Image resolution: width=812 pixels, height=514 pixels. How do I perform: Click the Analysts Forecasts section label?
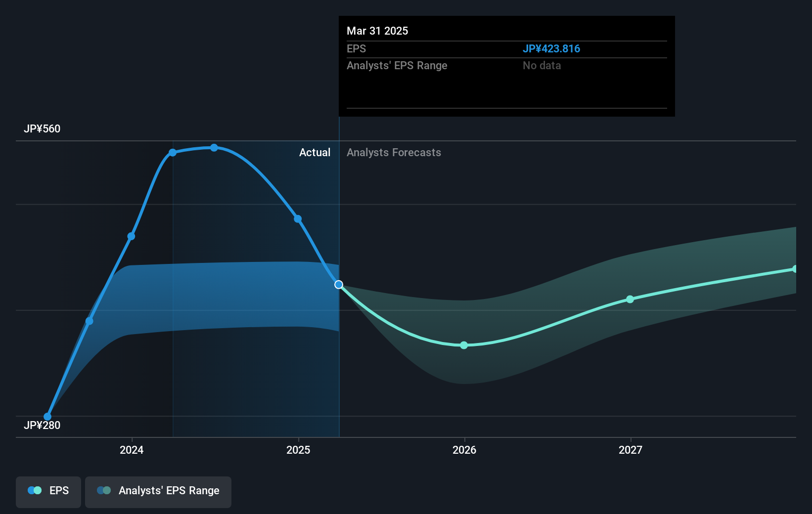(x=394, y=153)
